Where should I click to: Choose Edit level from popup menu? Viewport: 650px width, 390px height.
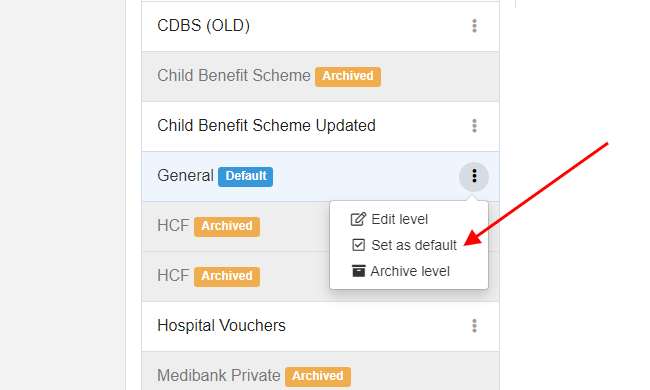coord(389,219)
